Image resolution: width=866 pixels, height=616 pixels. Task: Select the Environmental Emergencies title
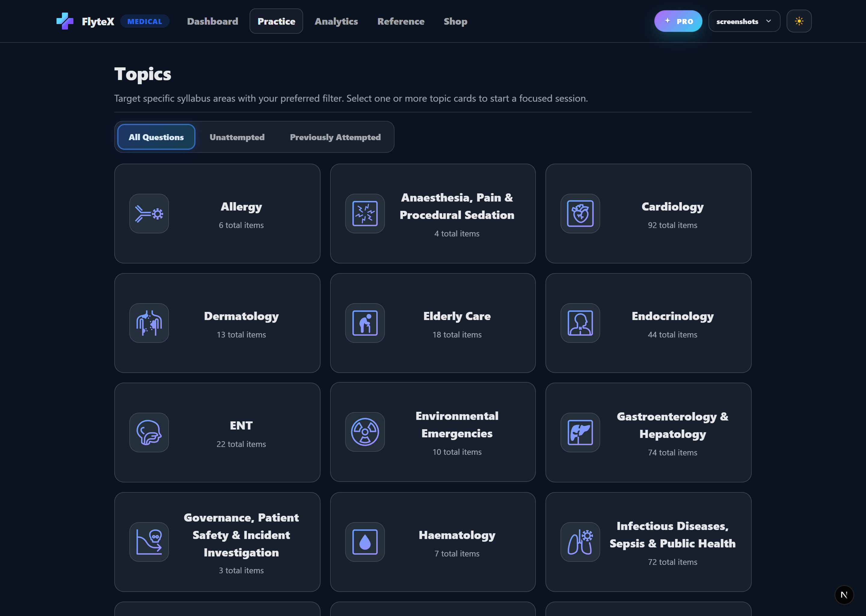(x=457, y=425)
